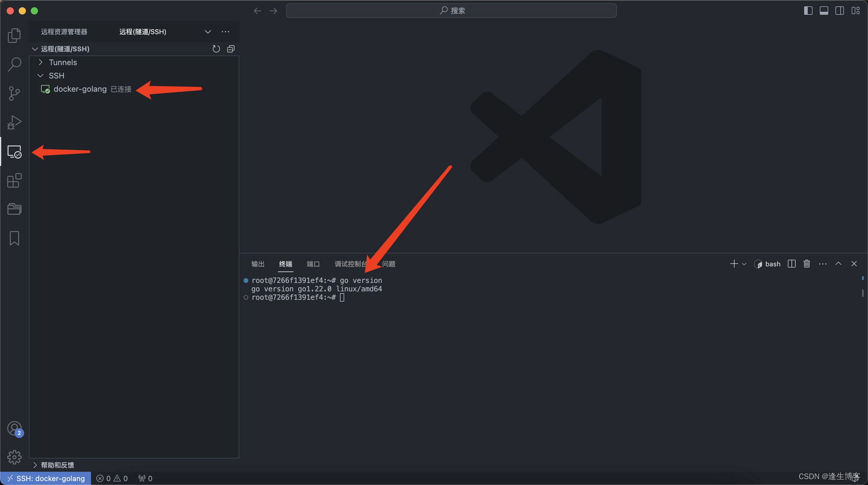868x485 pixels.
Task: Open Source Control view
Action: click(14, 93)
